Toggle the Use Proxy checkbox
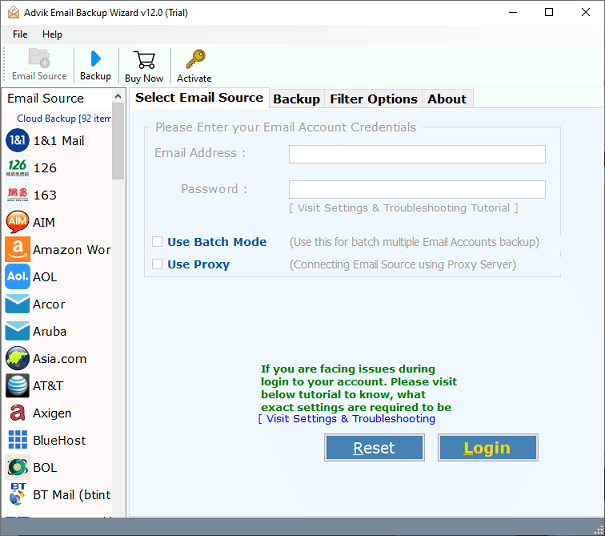The height and width of the screenshot is (536, 605). pos(157,265)
